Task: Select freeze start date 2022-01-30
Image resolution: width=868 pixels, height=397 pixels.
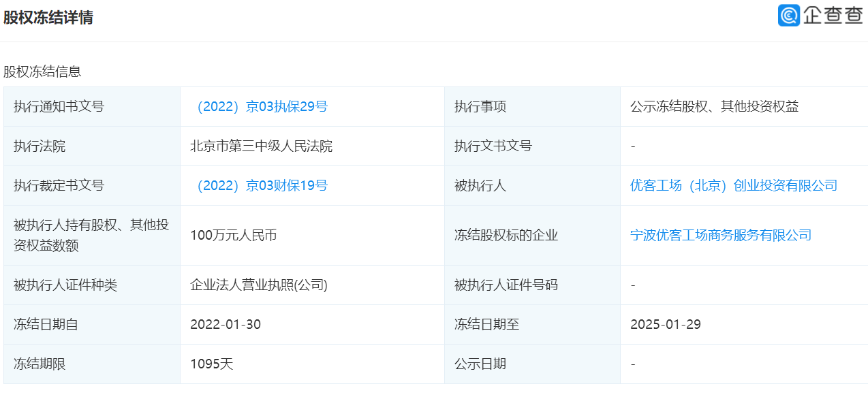Action: (x=226, y=325)
